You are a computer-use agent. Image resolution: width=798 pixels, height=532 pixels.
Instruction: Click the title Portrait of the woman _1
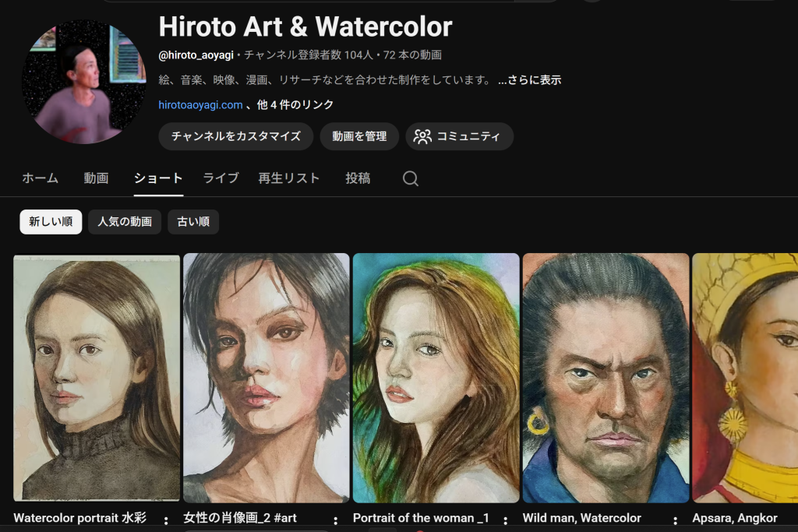(421, 518)
